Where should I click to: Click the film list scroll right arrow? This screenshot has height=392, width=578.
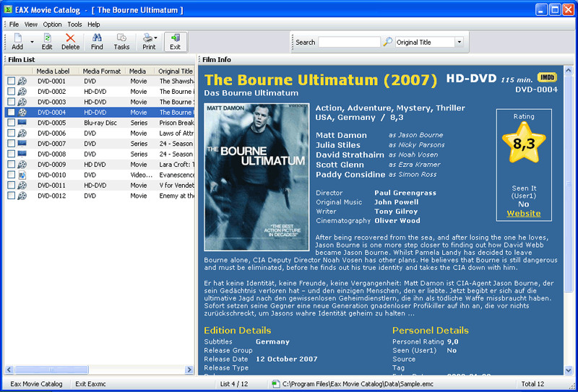coord(189,370)
